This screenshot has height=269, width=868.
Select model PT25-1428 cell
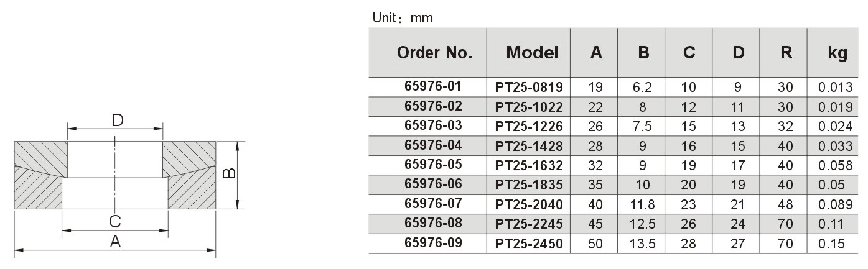tap(529, 146)
